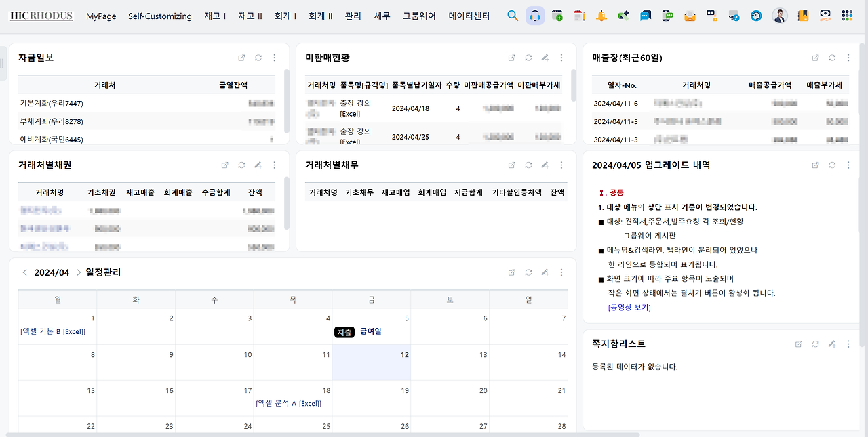Click the 자금일보 panel vertical scrollbar
868x437 pixels.
[x=287, y=102]
